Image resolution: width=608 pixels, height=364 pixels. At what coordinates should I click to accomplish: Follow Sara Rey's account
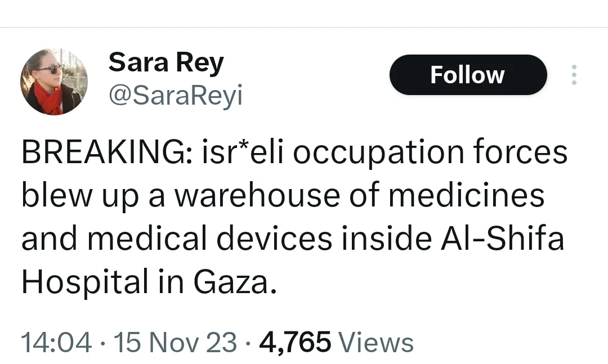[468, 75]
